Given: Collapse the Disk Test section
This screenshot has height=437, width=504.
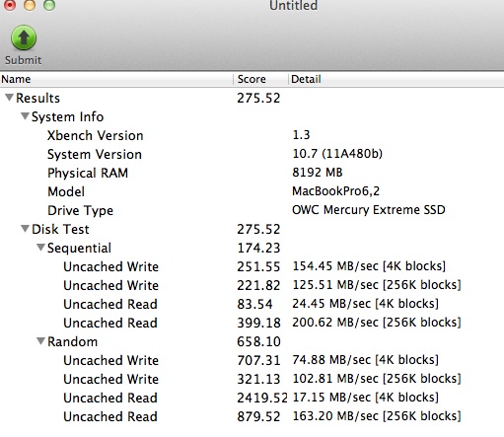Looking at the screenshot, I should 25,229.
